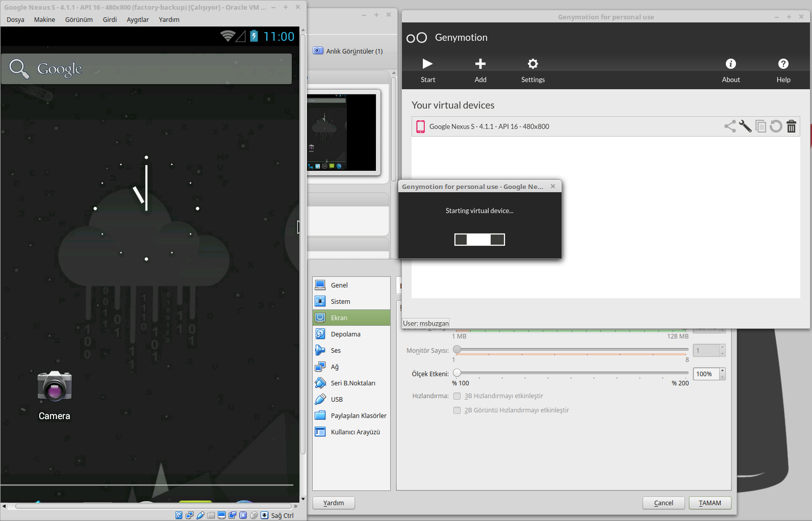Tap the battery icon in Android status bar
This screenshot has width=812, height=521.
click(x=254, y=36)
